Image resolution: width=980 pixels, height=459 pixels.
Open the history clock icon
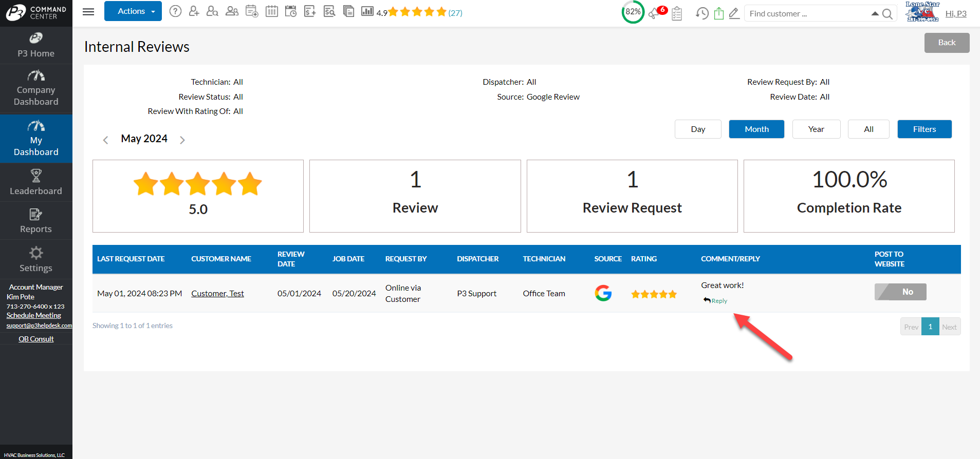pos(702,13)
